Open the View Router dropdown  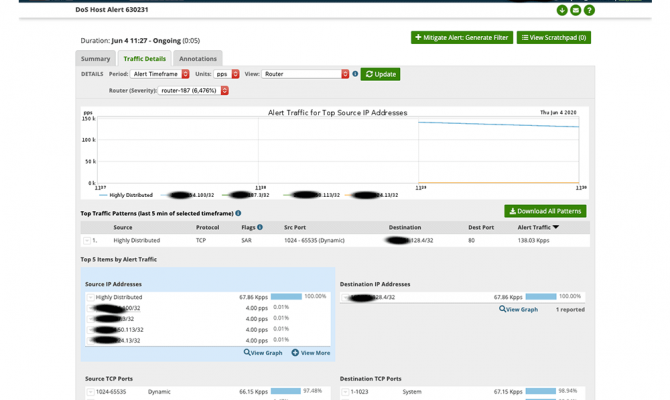click(305, 74)
